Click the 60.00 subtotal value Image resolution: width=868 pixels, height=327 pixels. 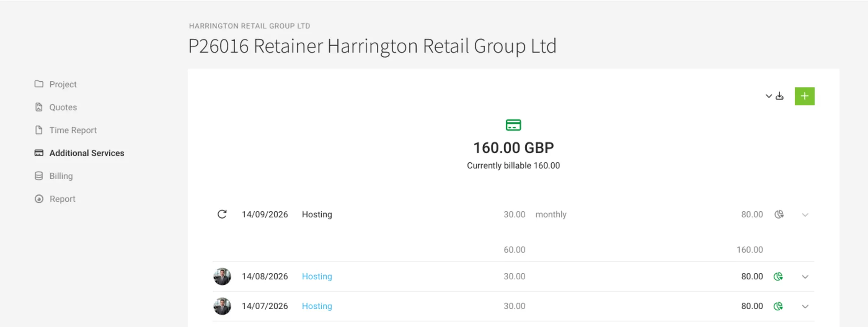(x=515, y=250)
